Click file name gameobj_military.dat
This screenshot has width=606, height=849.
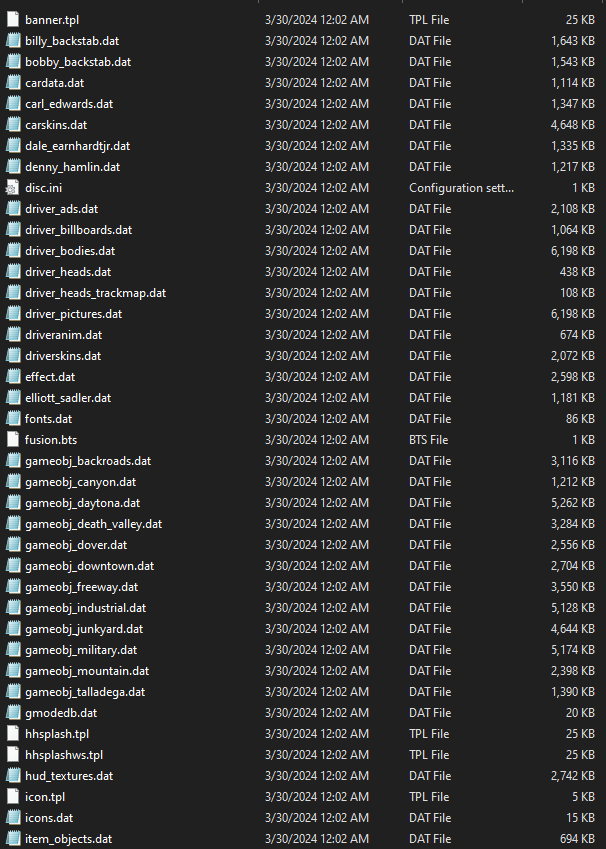pyautogui.click(x=81, y=650)
